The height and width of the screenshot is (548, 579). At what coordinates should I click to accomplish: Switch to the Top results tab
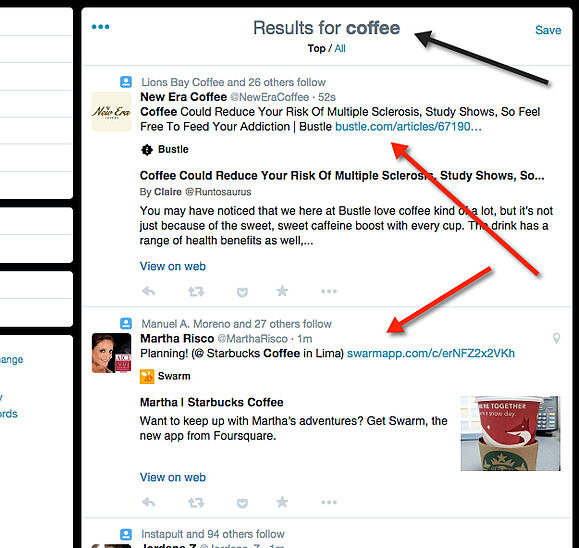316,48
